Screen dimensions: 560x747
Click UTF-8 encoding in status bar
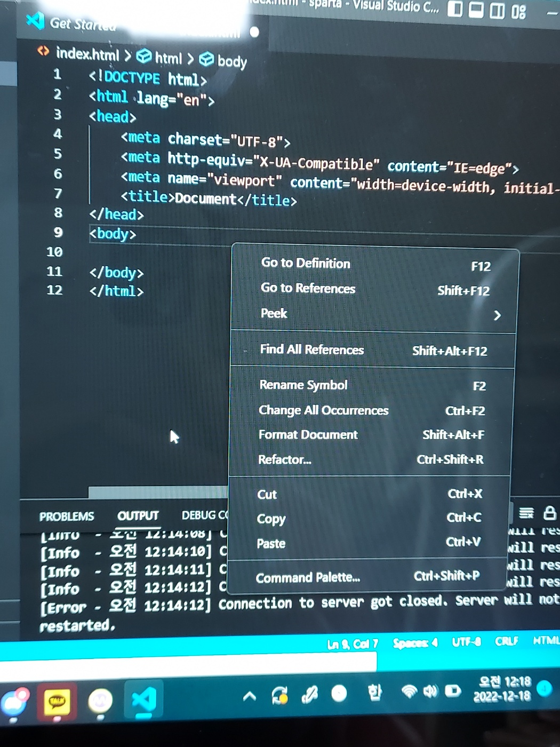(x=466, y=642)
